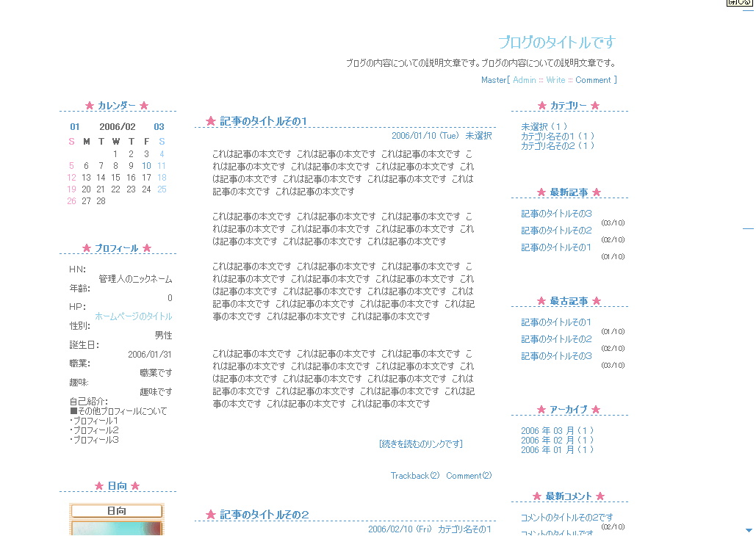Open 記事のタイトルその3 under 最古記事
The height and width of the screenshot is (536, 756).
click(556, 356)
